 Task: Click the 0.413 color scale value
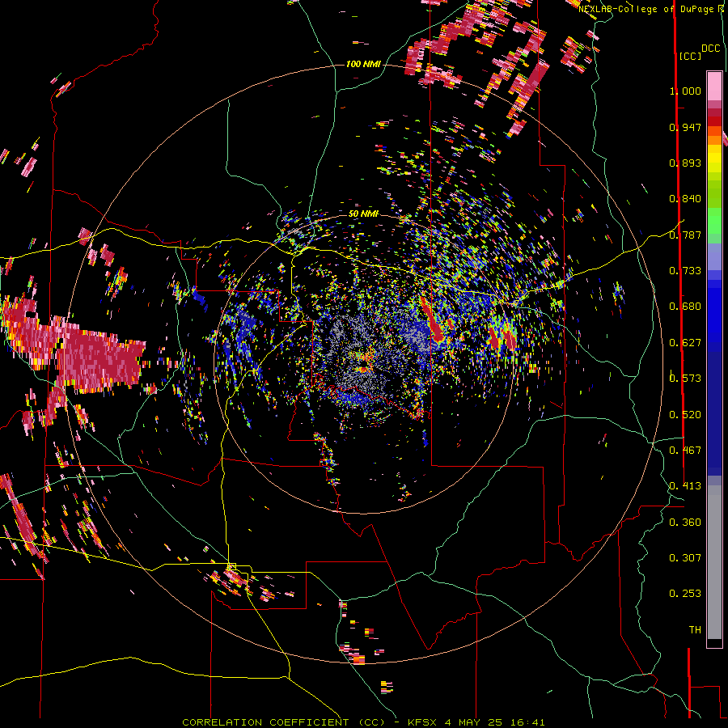pos(685,486)
